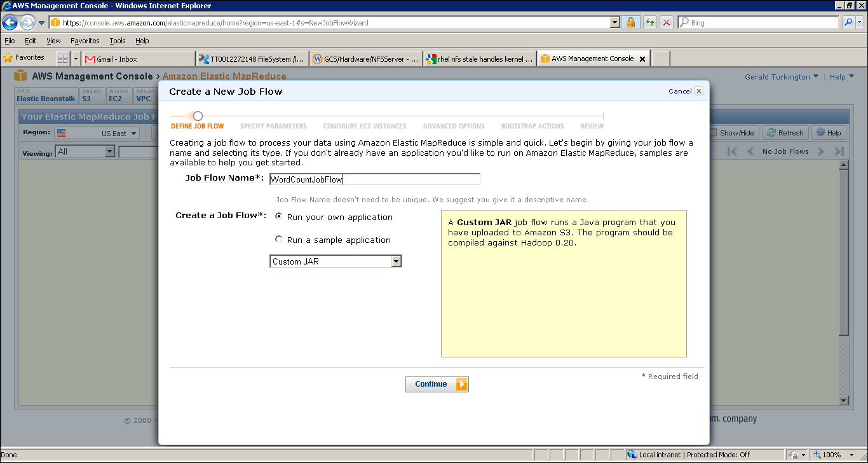Open the Gerald Turkington account dropdown
This screenshot has width=868, height=463.
782,77
